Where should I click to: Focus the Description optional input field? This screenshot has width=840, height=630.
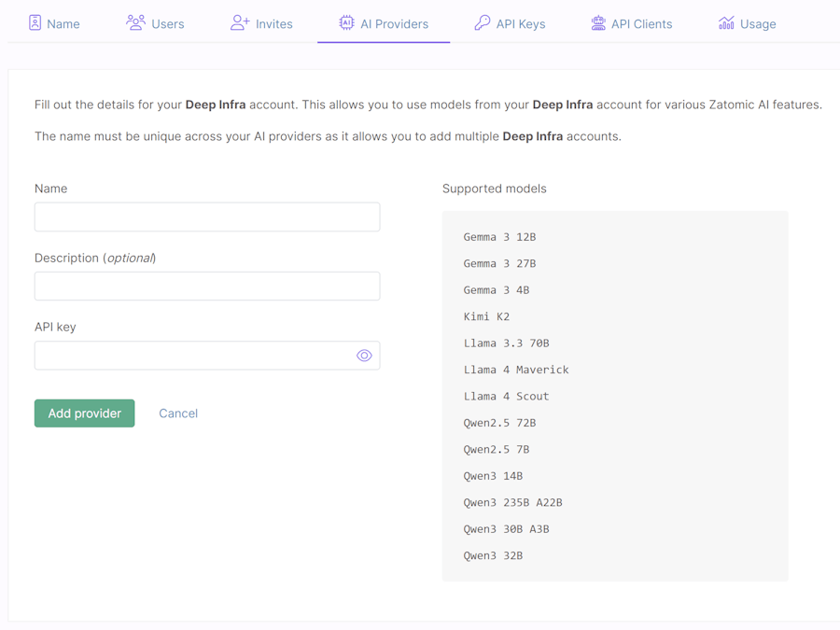tap(207, 287)
